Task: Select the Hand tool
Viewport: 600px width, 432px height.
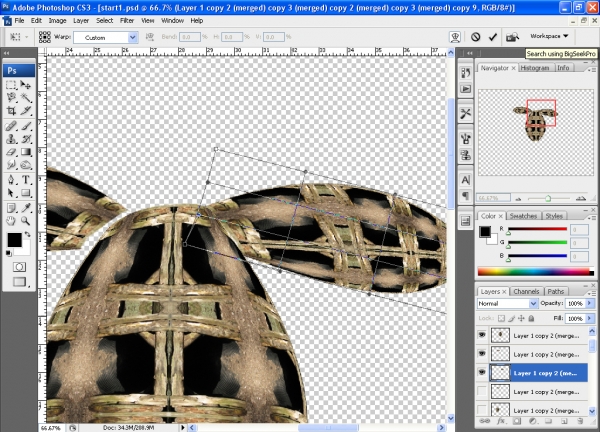Action: (x=11, y=221)
